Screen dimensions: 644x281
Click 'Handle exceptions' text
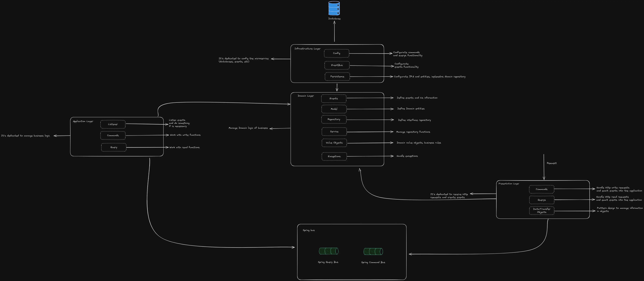tap(407, 156)
